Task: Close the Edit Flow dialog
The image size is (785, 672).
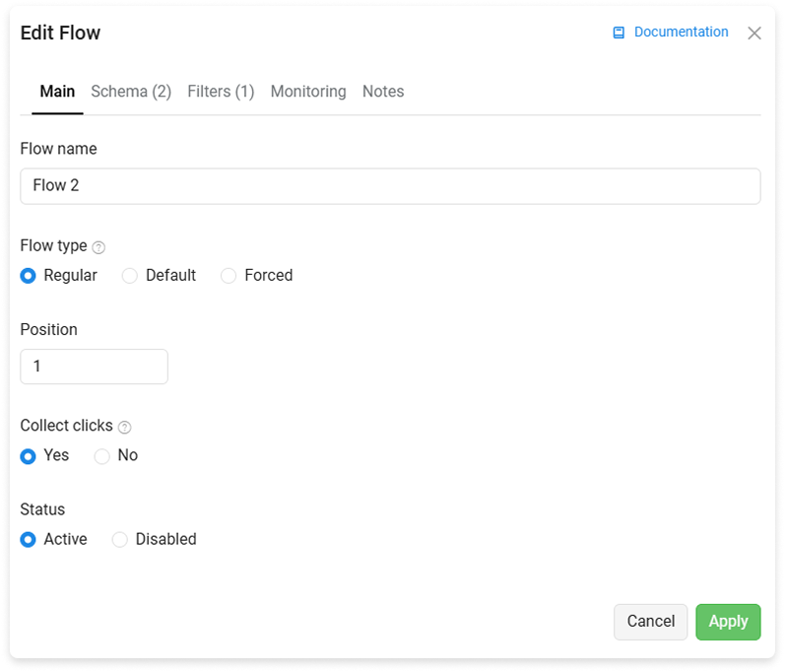Action: [x=753, y=34]
